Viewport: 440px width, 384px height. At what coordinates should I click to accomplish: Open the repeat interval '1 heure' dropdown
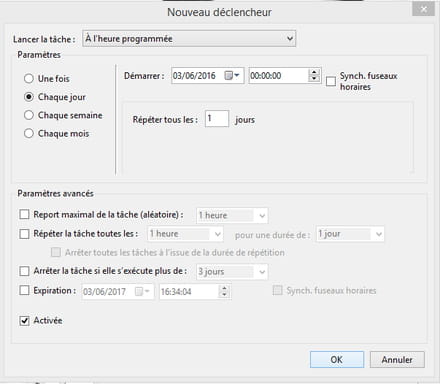pos(185,234)
